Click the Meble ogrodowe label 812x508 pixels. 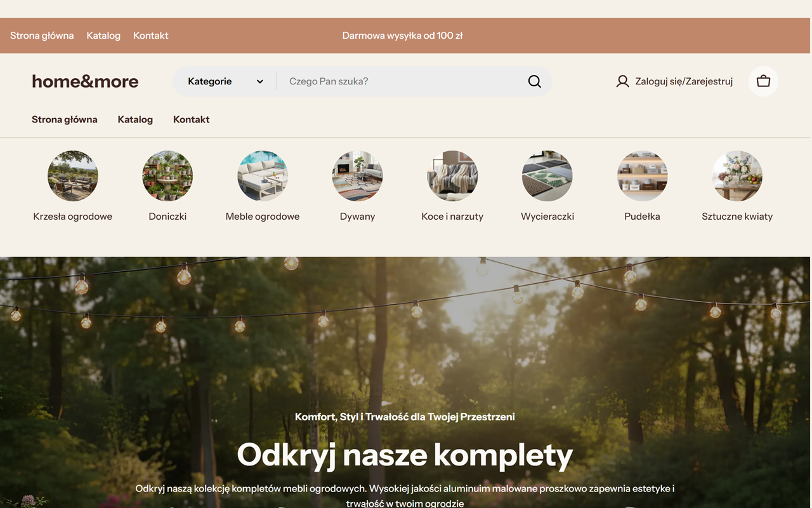[263, 217]
